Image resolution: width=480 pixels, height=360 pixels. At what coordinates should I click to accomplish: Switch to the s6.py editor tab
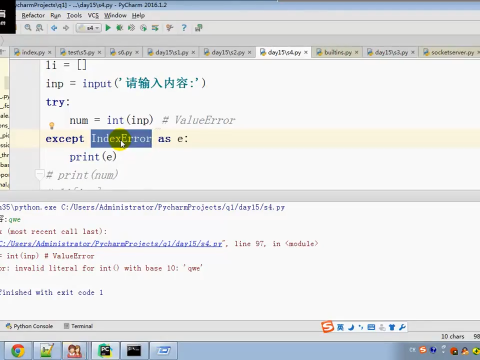coord(125,52)
